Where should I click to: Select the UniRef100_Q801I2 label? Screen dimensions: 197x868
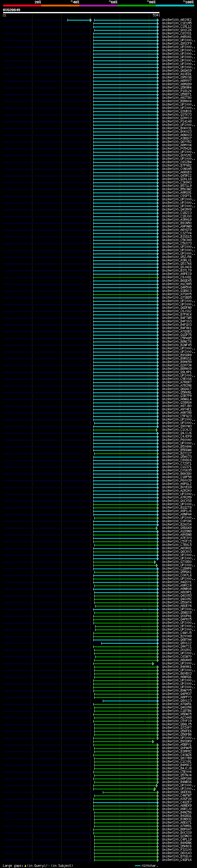tap(176, 643)
